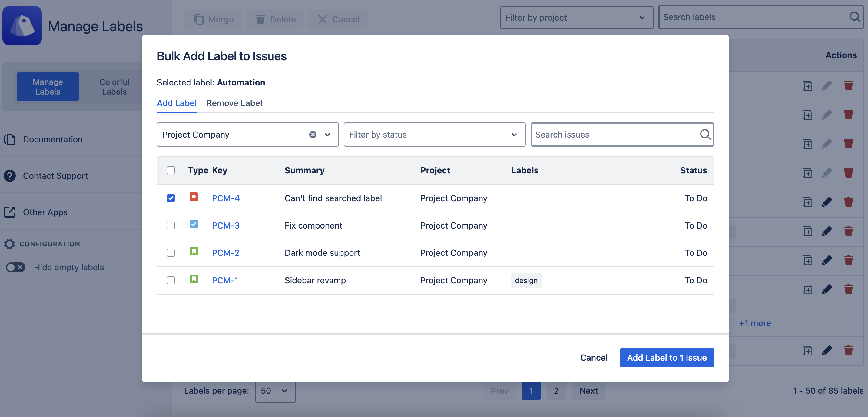
Task: Click the Contact Support question icon
Action: (10, 176)
